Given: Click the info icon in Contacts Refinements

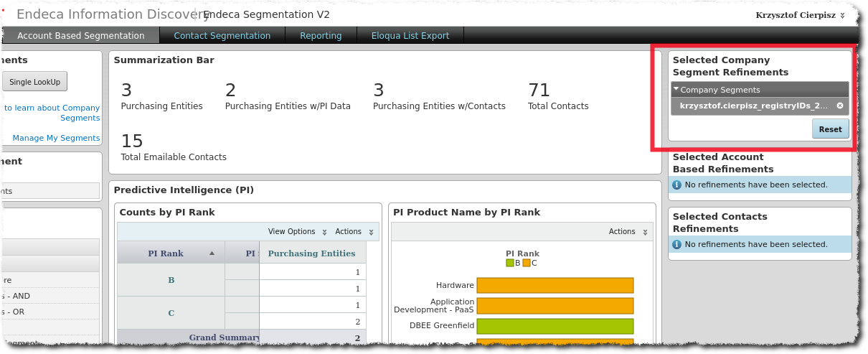Looking at the screenshot, I should coord(677,245).
